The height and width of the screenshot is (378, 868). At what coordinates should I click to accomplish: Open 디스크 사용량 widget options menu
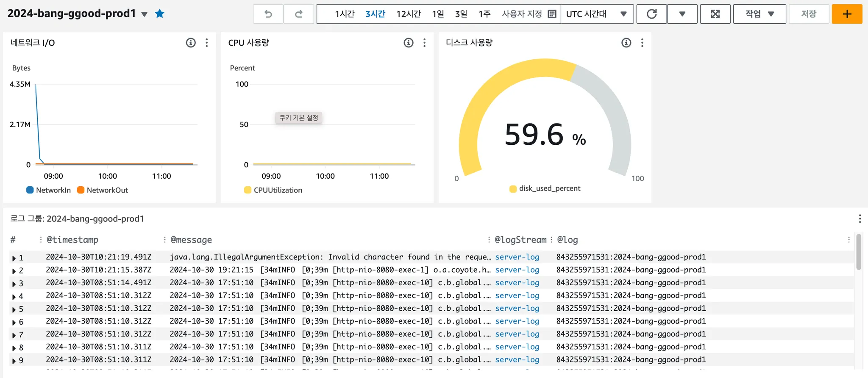[642, 43]
